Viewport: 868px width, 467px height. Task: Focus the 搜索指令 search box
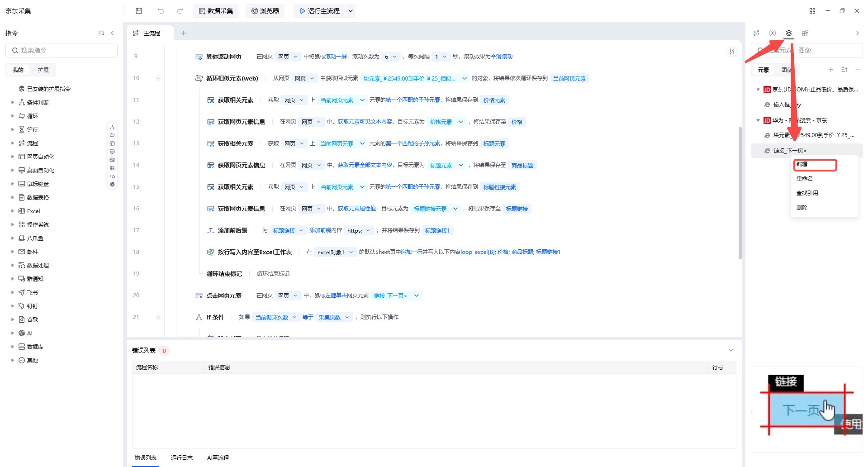[x=62, y=50]
